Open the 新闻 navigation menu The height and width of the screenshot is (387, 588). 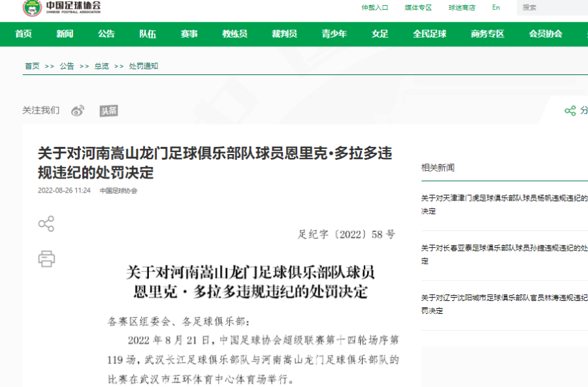(x=65, y=34)
